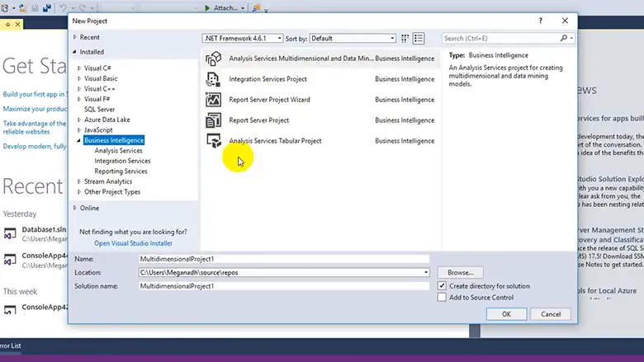Image resolution: width=644 pixels, height=362 pixels.
Task: Expand the Other Project Types node
Action: coord(79,191)
